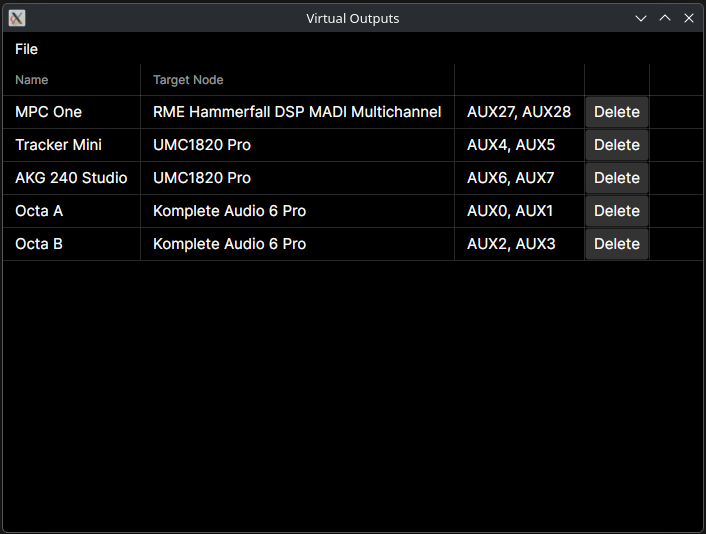The width and height of the screenshot is (706, 534).
Task: Delete the Tracker Mini virtual output
Action: (616, 145)
